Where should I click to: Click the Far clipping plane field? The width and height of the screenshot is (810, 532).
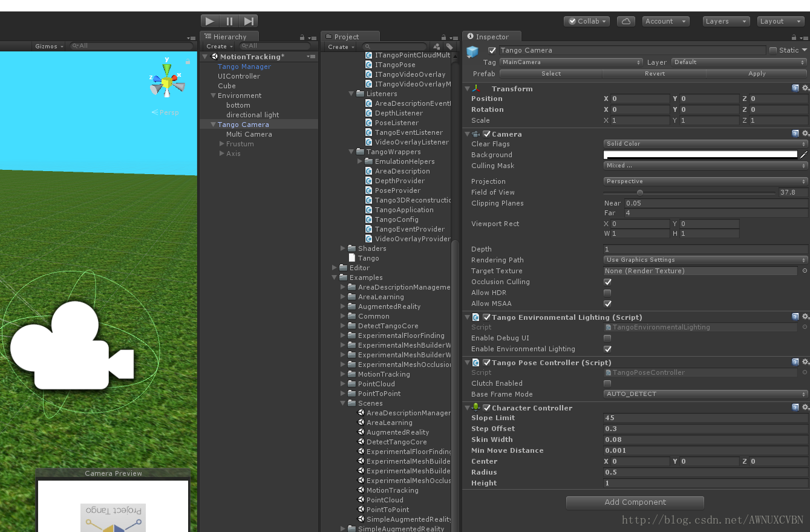pos(716,213)
